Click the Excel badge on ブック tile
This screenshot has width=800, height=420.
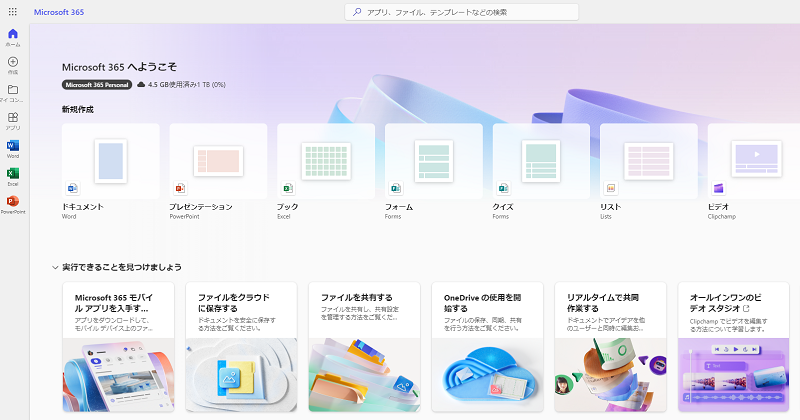[288, 188]
